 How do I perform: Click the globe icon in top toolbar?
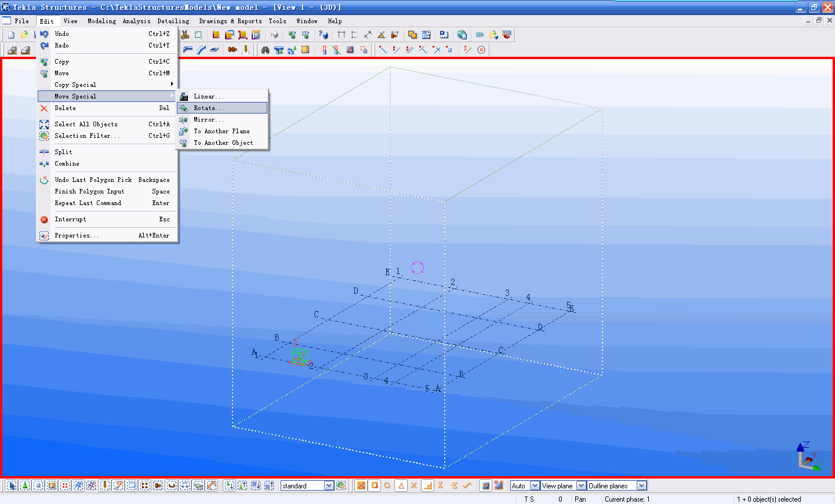[x=462, y=35]
